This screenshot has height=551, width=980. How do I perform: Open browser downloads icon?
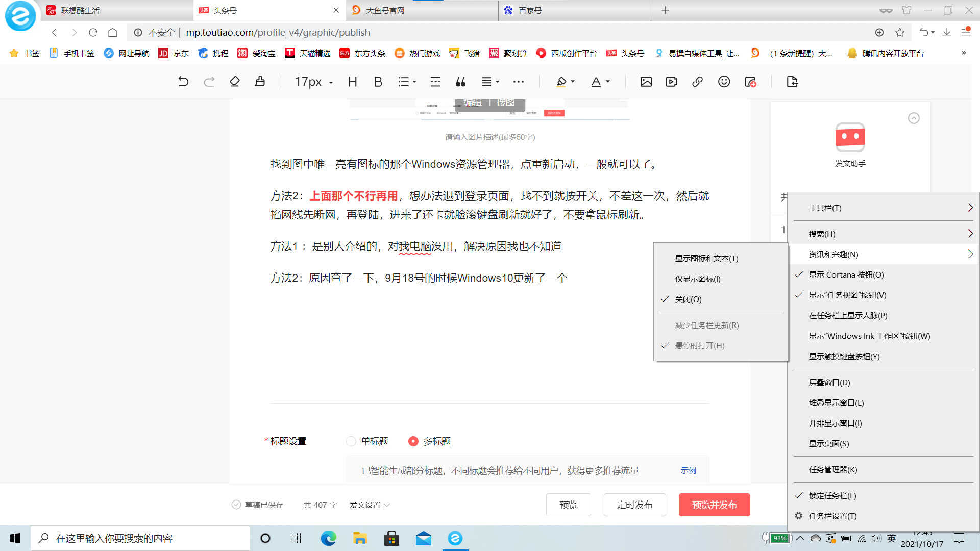947,32
